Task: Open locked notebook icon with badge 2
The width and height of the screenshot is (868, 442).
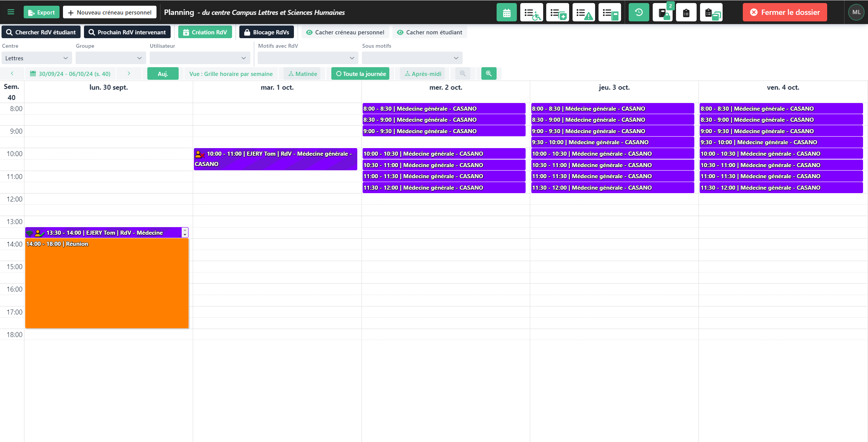Action: pos(663,13)
